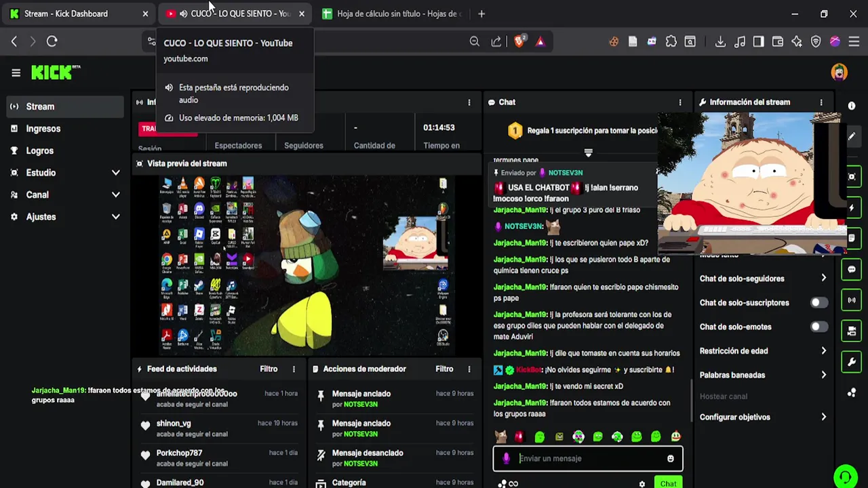This screenshot has width=868, height=488.
Task: Open Filtro in Feed de actividades
Action: pos(269,369)
